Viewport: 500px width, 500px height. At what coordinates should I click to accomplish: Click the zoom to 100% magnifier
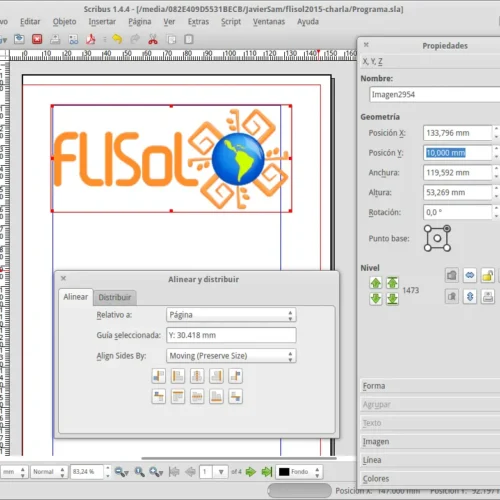coord(139,472)
